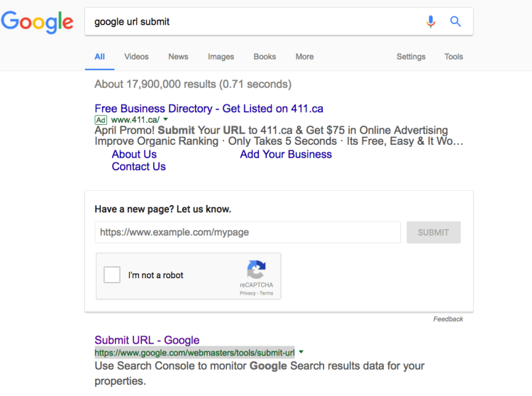This screenshot has height=396, width=532.
Task: Click the Add Your Business sitelink
Action: (286, 154)
